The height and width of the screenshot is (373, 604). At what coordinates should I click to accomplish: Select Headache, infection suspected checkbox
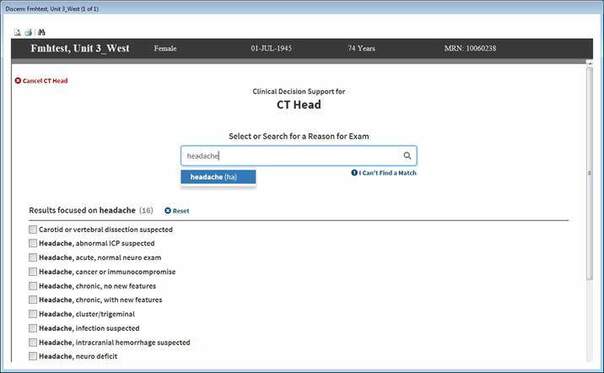[x=33, y=328]
